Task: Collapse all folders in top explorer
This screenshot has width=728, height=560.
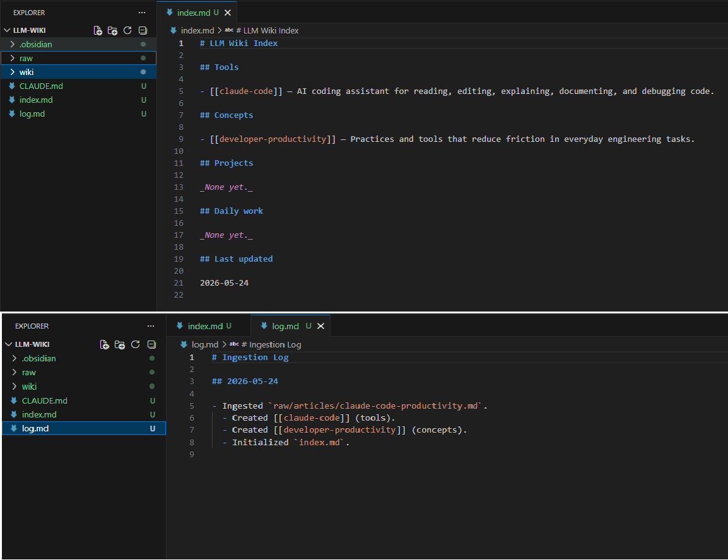Action: click(143, 31)
